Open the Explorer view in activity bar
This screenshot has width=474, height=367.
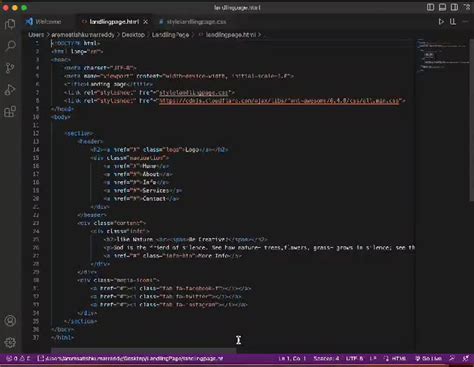point(10,24)
